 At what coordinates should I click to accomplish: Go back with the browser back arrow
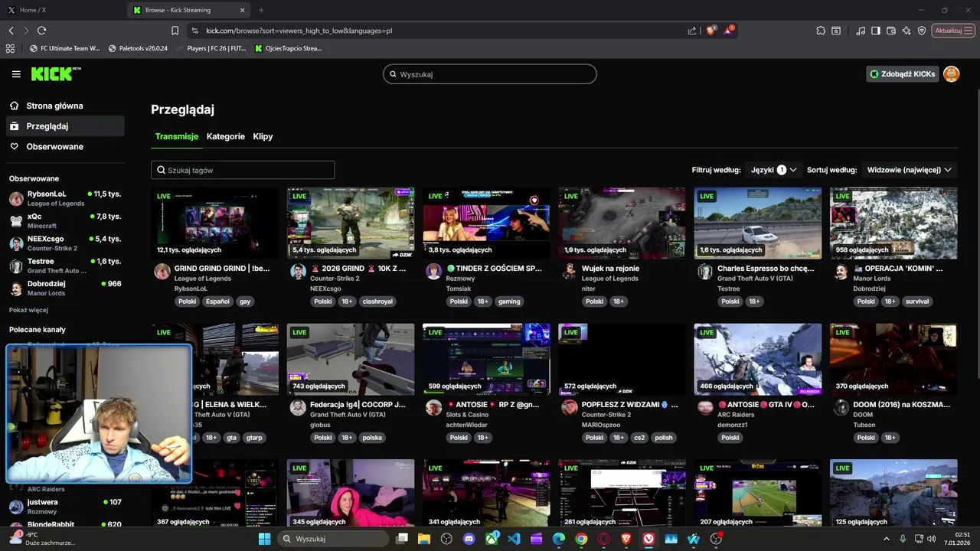[11, 31]
